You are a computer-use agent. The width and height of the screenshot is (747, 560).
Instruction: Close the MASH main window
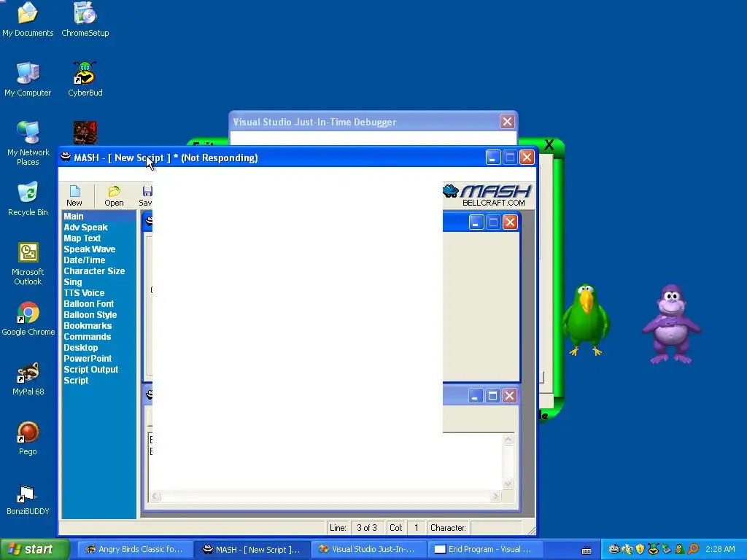[527, 157]
